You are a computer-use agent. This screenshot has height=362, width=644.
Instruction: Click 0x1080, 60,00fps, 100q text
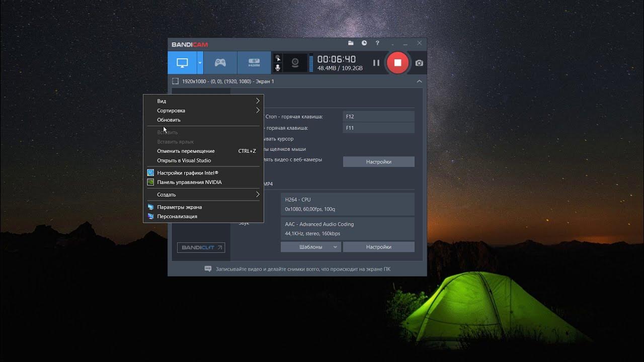tap(310, 209)
